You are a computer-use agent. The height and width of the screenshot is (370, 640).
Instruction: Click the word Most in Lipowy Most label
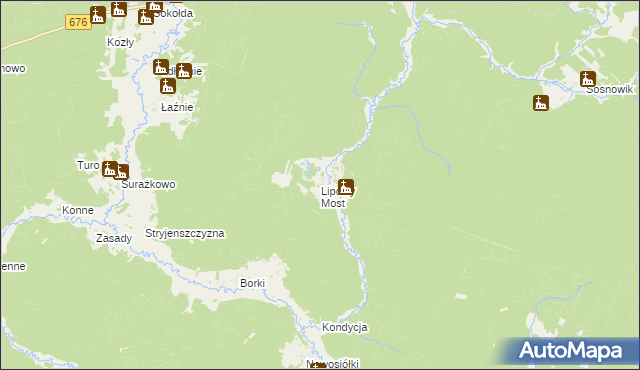coord(333,203)
